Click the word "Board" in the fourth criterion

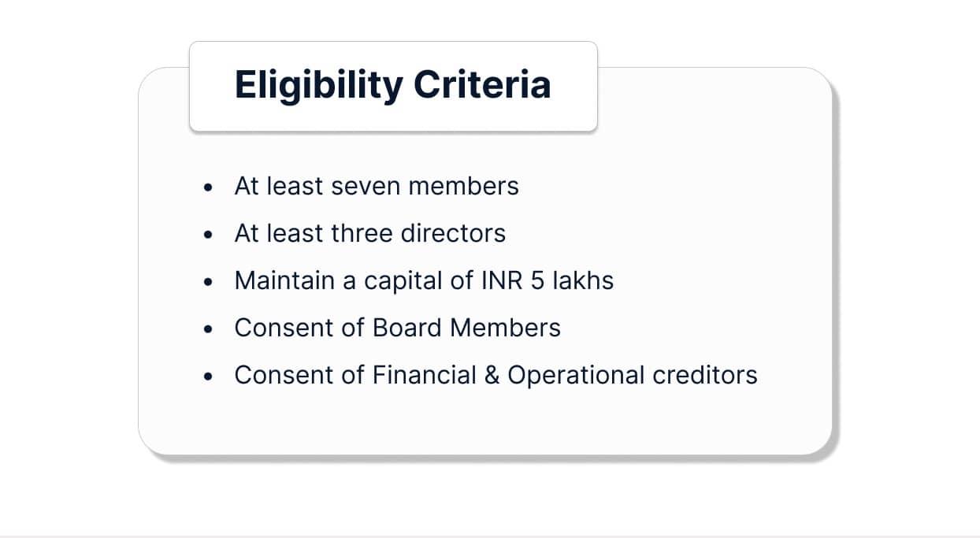407,328
